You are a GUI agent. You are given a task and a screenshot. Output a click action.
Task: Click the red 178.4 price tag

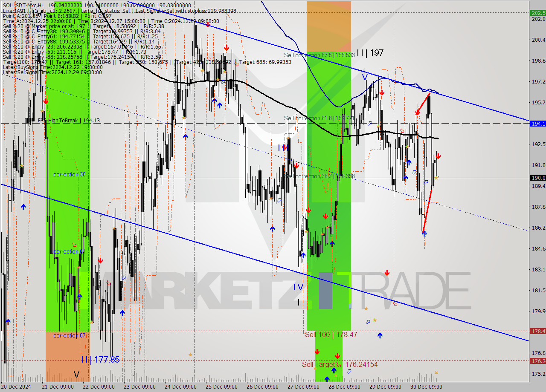click(x=537, y=331)
